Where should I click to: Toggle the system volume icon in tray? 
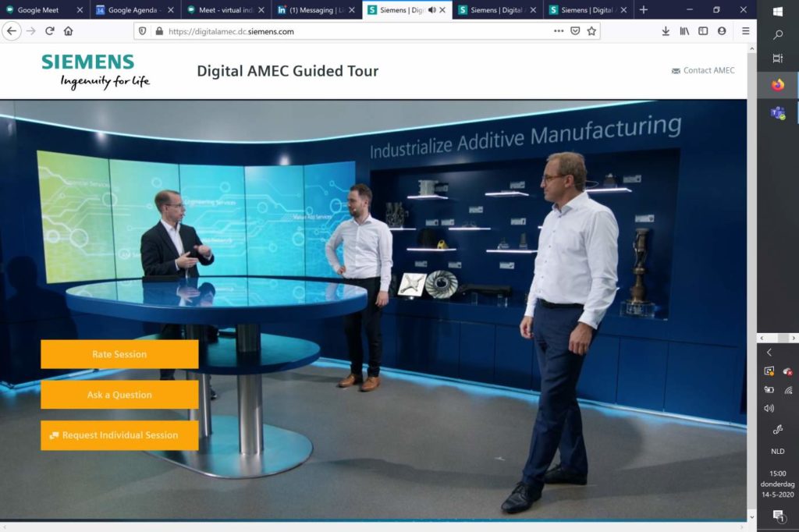pyautogui.click(x=769, y=408)
